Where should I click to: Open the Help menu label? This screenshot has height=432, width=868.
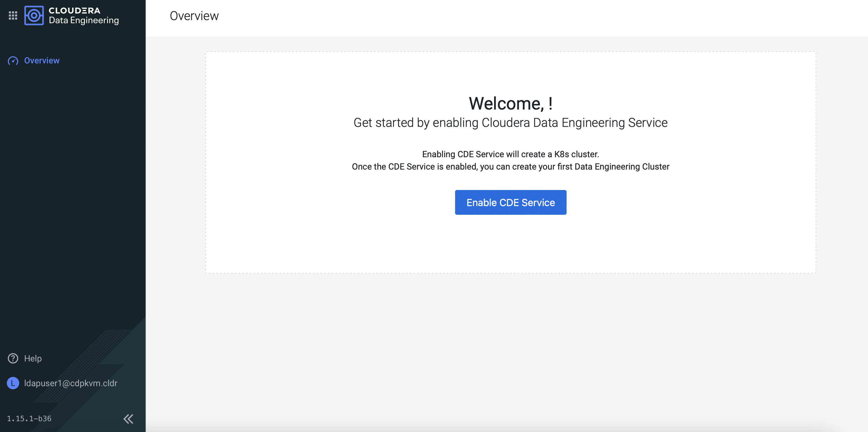[x=33, y=358]
